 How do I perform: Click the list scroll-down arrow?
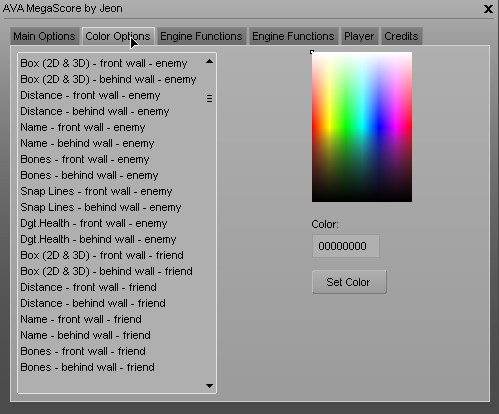pos(209,386)
